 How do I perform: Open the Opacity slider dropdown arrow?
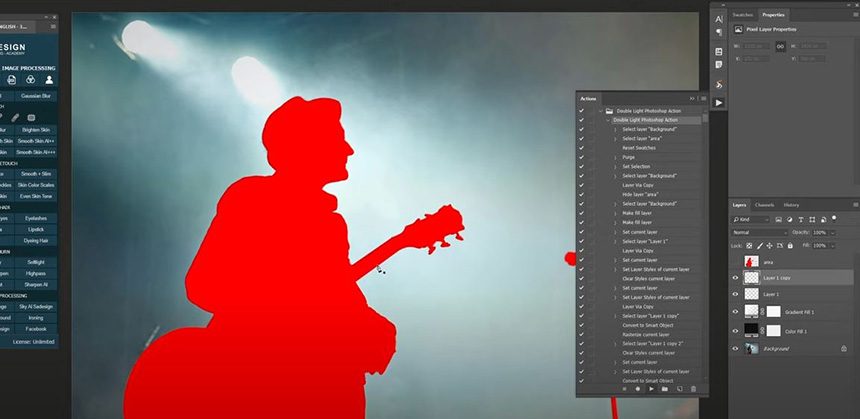point(833,233)
